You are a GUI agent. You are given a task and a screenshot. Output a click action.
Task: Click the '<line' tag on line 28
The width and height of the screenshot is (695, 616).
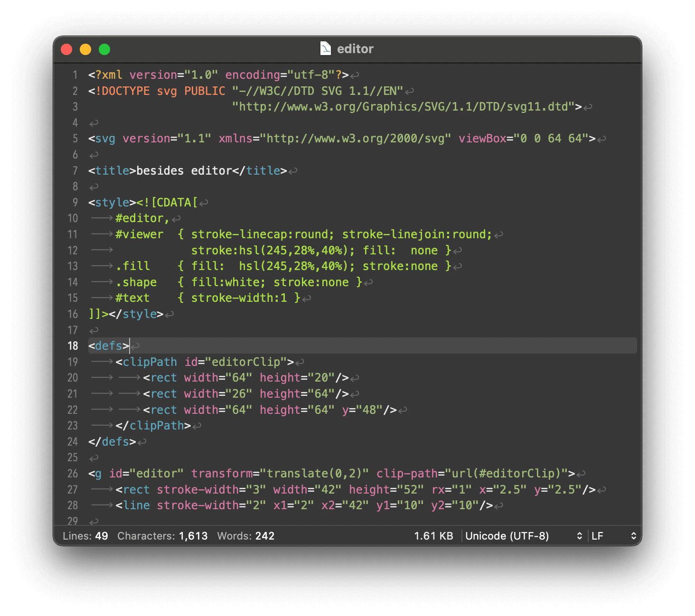[133, 505]
